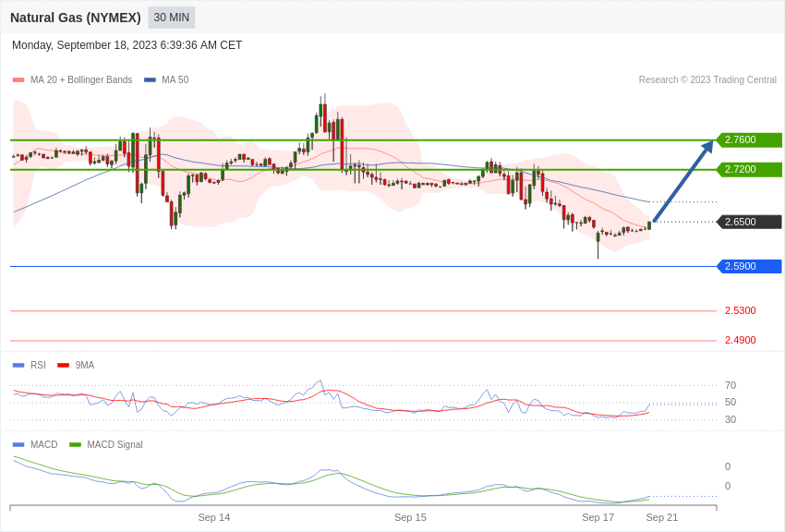Click the 2.5300 red support price value
The height and width of the screenshot is (532, 785).
pos(741,310)
